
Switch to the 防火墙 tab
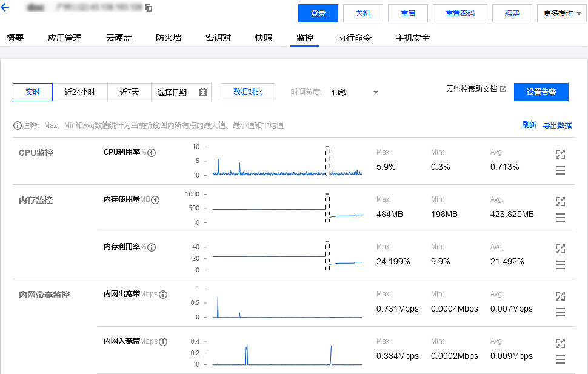(169, 38)
